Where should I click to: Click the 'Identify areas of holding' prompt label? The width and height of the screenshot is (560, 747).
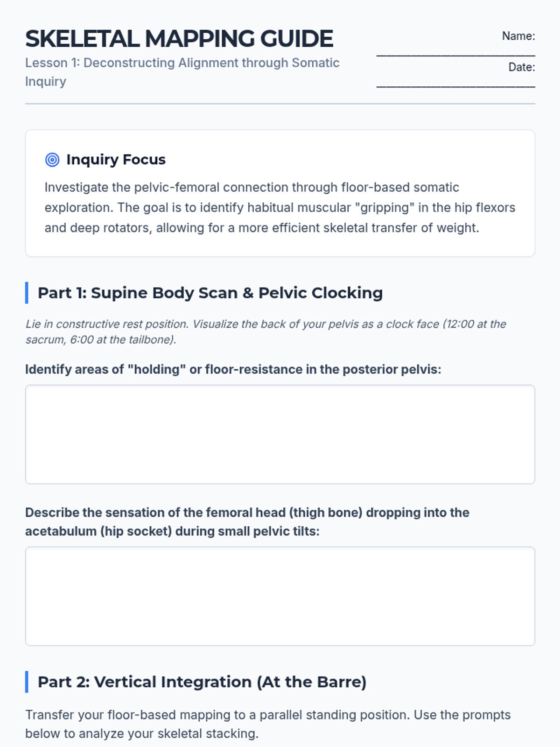(233, 369)
